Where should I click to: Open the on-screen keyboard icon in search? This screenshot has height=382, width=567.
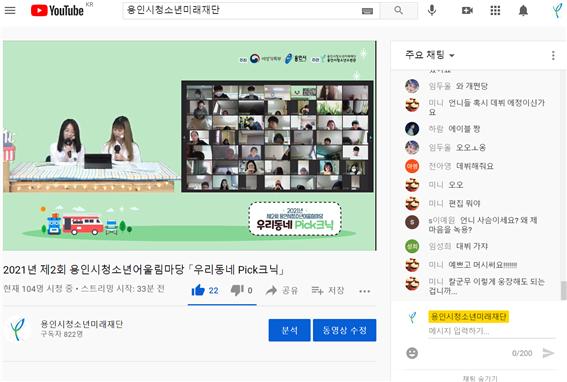[367, 11]
